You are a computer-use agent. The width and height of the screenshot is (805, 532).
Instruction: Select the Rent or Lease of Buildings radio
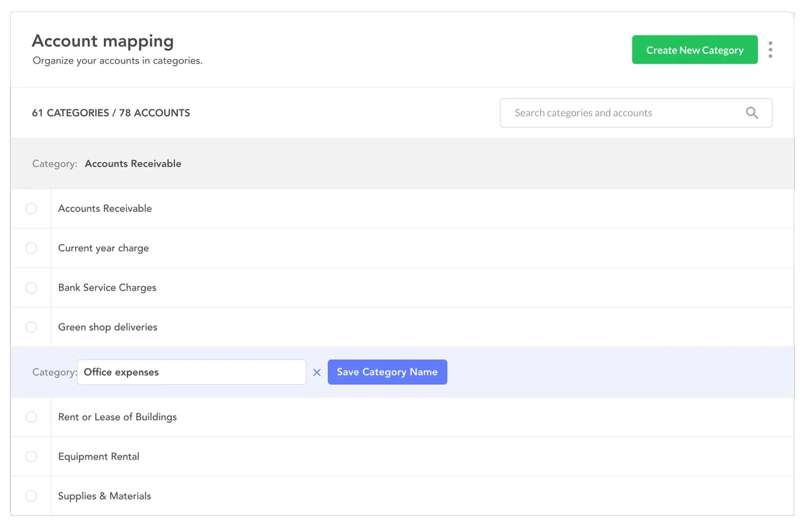[x=32, y=417]
